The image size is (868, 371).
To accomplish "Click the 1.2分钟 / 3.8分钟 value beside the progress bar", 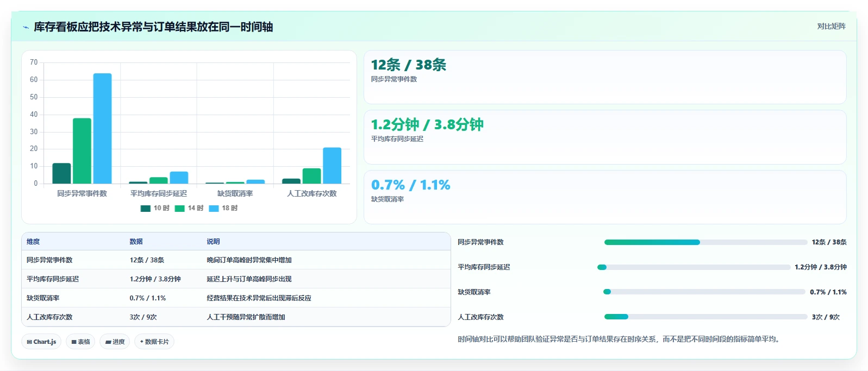I will click(x=821, y=267).
